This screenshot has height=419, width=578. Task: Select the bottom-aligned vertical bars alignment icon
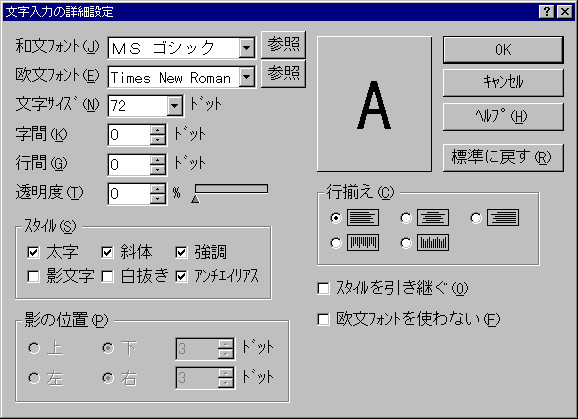pos(433,242)
